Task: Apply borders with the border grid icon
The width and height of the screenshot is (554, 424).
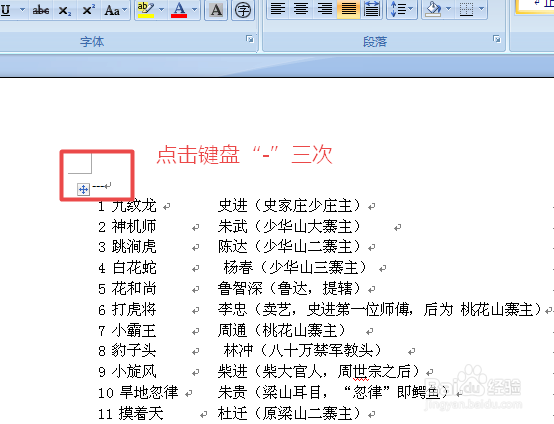Action: point(466,9)
